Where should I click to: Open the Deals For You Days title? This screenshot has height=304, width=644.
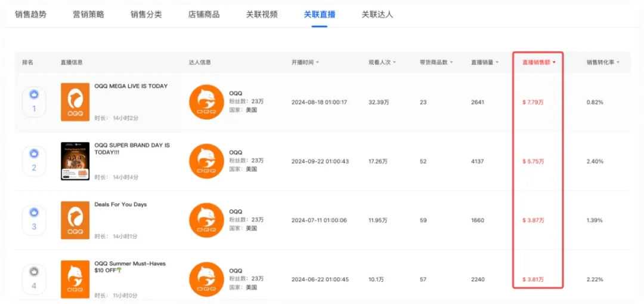tap(120, 204)
